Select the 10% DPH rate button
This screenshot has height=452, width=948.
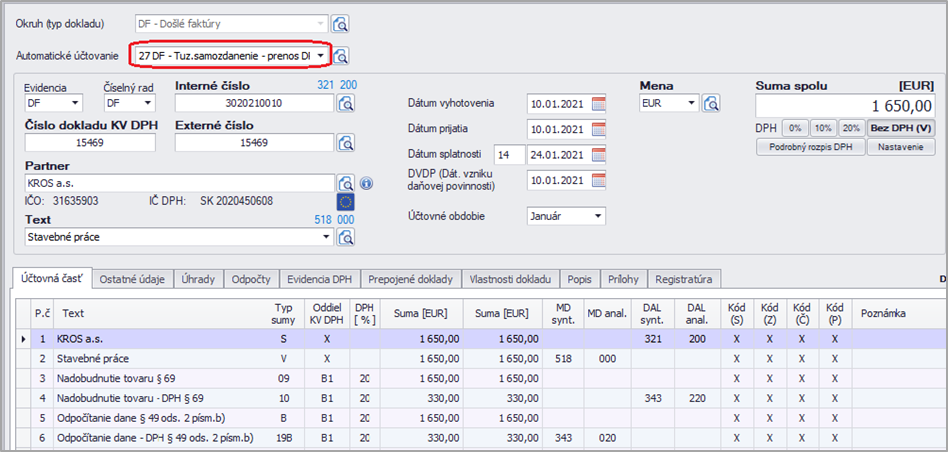(x=822, y=128)
